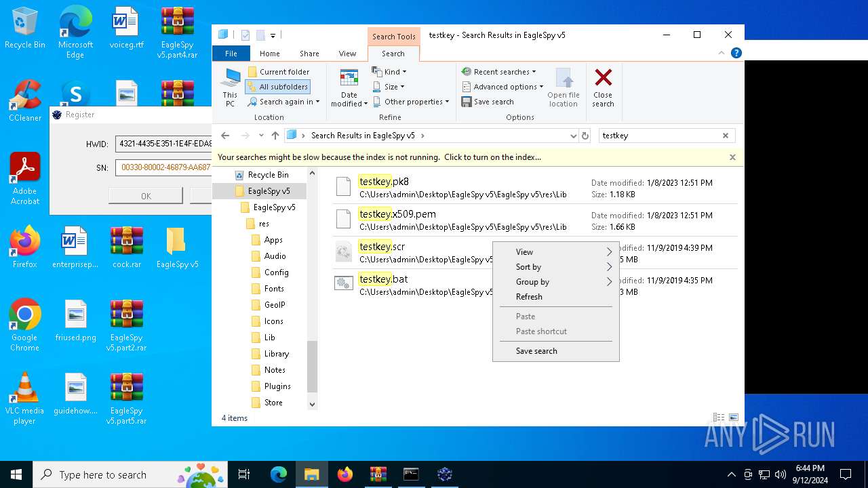
Task: Open Firefox from the taskbar
Action: 345,474
